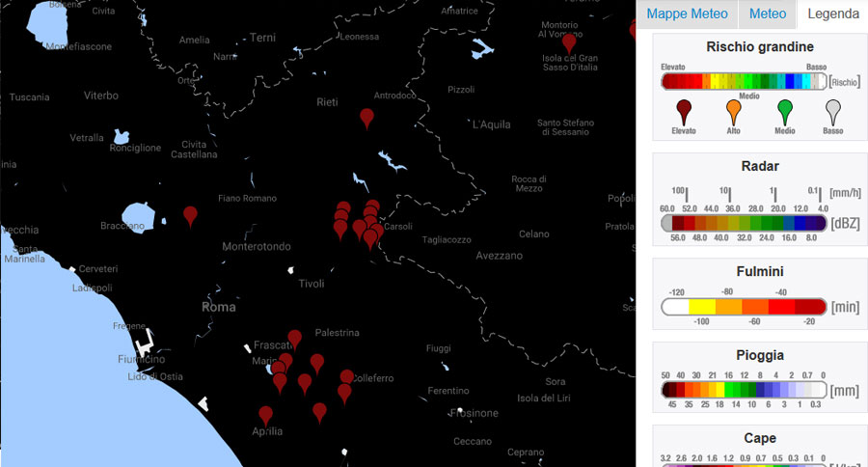Click the orange Alto pin in legend

coord(734,110)
